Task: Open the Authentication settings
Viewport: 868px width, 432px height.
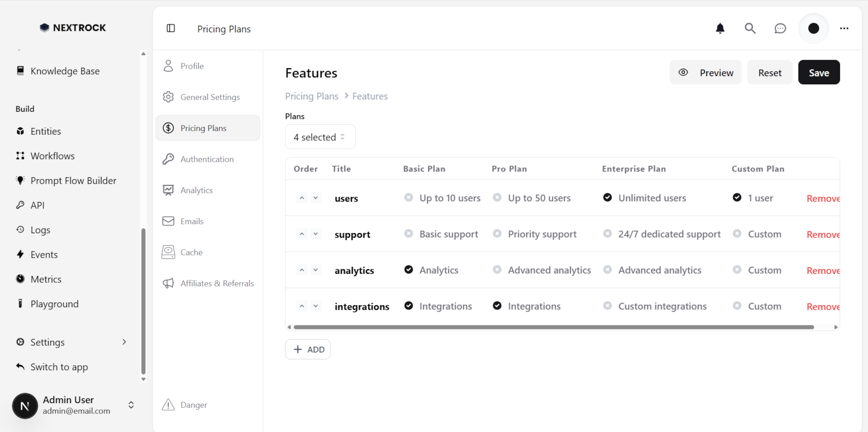Action: 207,159
